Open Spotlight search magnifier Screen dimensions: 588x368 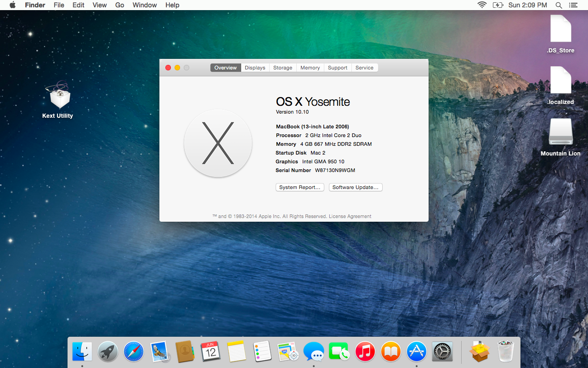tap(559, 5)
